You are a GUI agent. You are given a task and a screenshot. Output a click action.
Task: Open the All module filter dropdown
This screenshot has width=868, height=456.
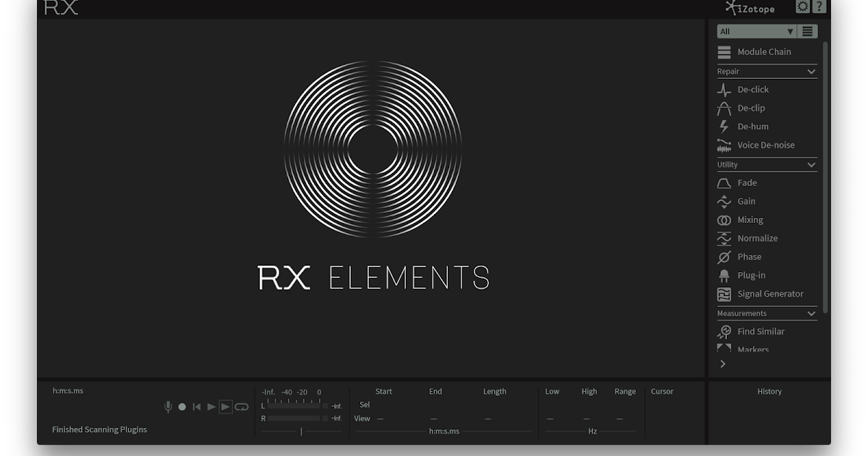(757, 31)
